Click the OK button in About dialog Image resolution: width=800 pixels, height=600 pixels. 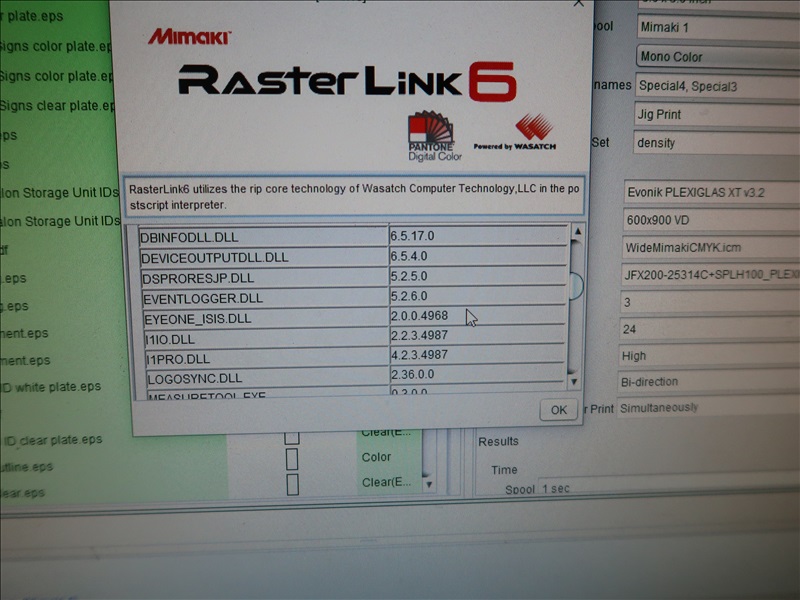pyautogui.click(x=558, y=410)
